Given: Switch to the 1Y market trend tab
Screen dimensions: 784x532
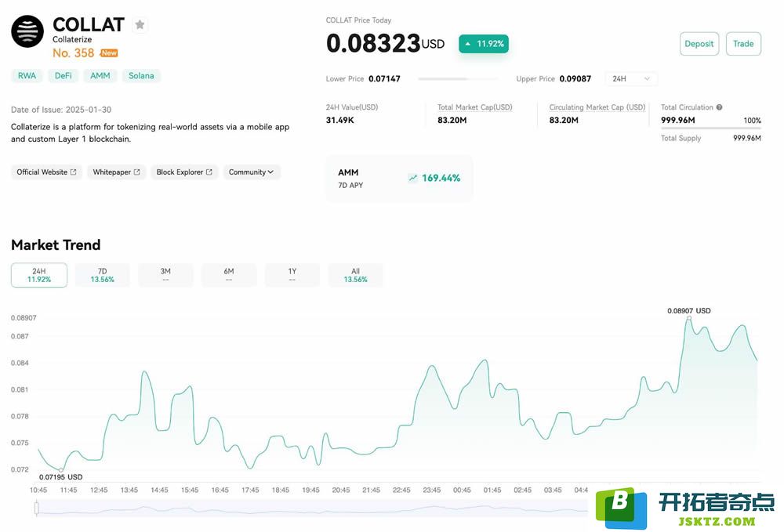Looking at the screenshot, I should [x=292, y=275].
